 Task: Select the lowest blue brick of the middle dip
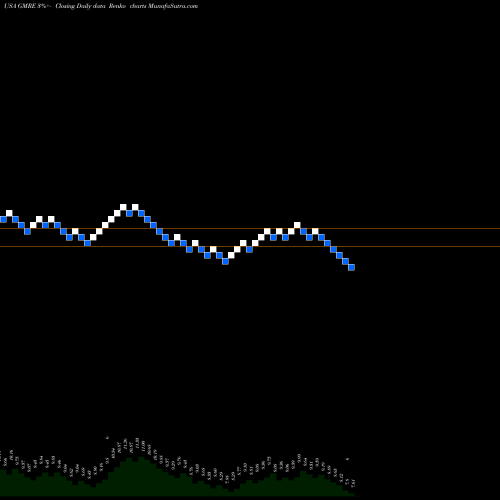click(225, 261)
